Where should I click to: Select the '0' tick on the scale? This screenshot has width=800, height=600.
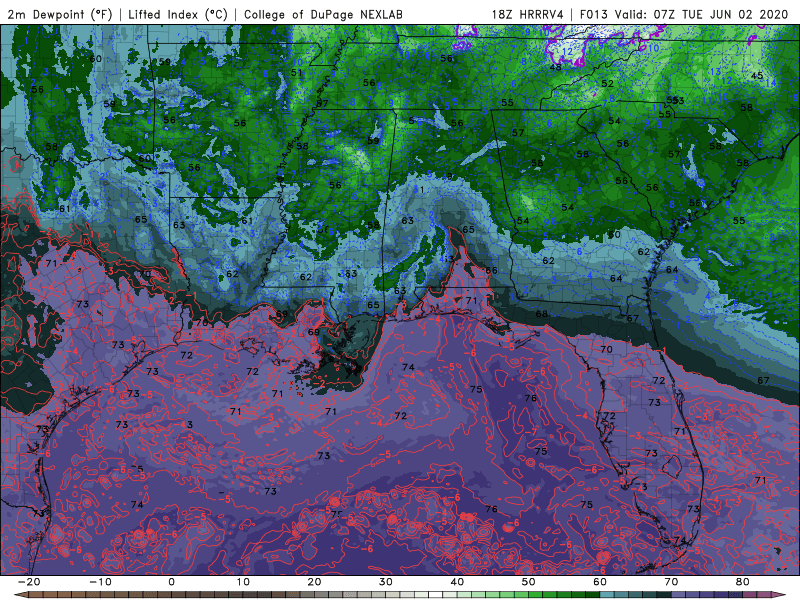click(171, 582)
